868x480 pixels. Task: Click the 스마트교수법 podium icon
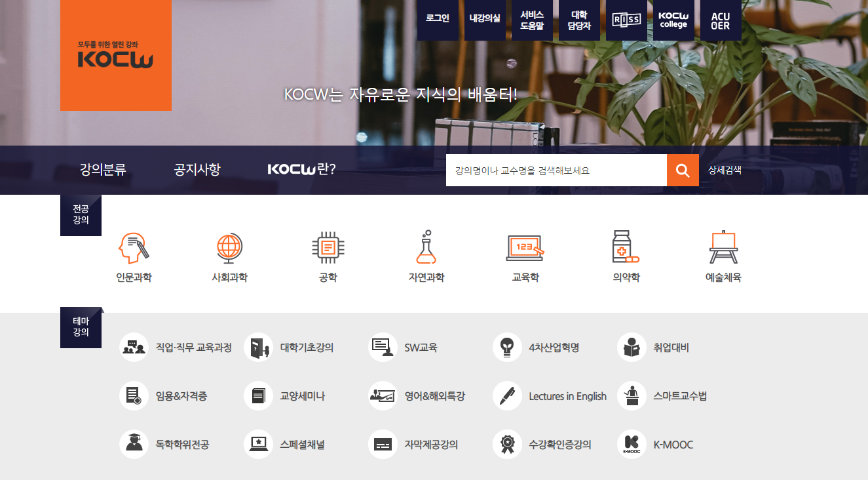click(632, 396)
